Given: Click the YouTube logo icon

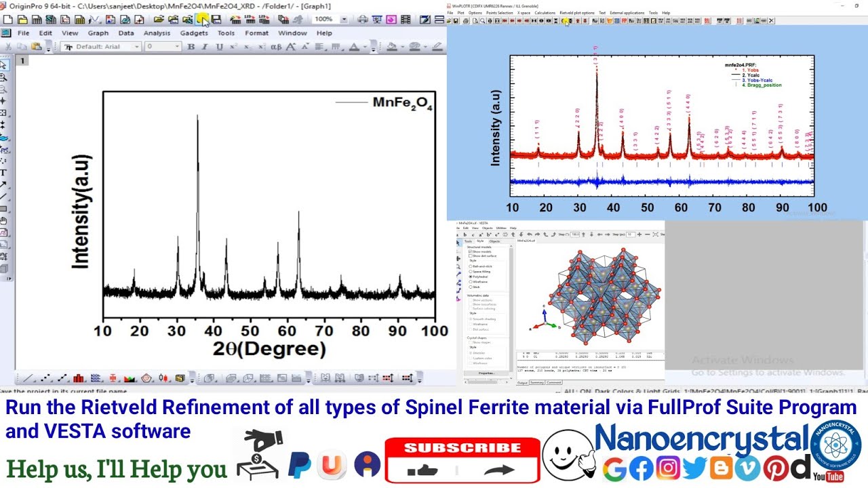Looking at the screenshot, I should pyautogui.click(x=829, y=476).
